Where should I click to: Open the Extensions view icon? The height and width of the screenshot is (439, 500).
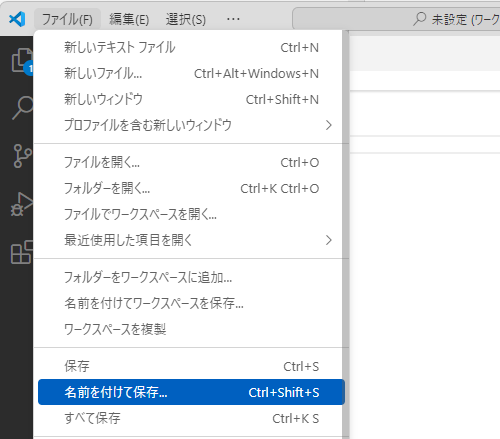(22, 252)
